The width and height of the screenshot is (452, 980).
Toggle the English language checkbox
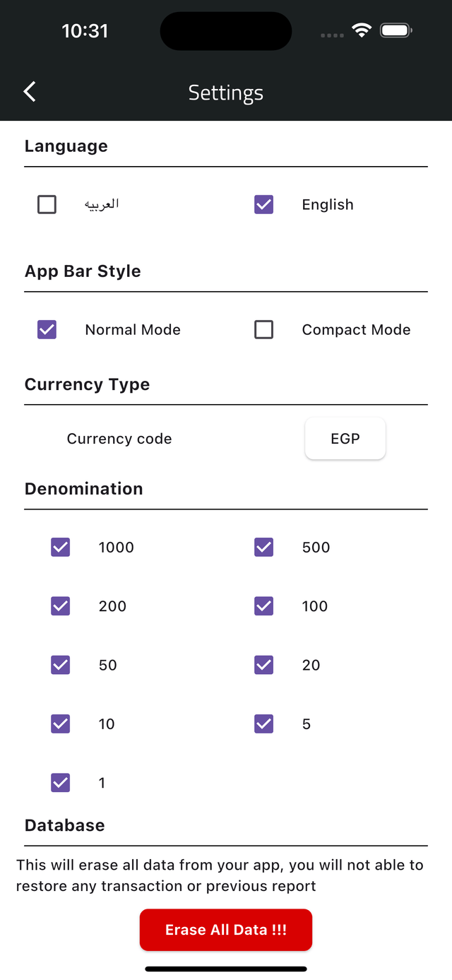tap(263, 205)
